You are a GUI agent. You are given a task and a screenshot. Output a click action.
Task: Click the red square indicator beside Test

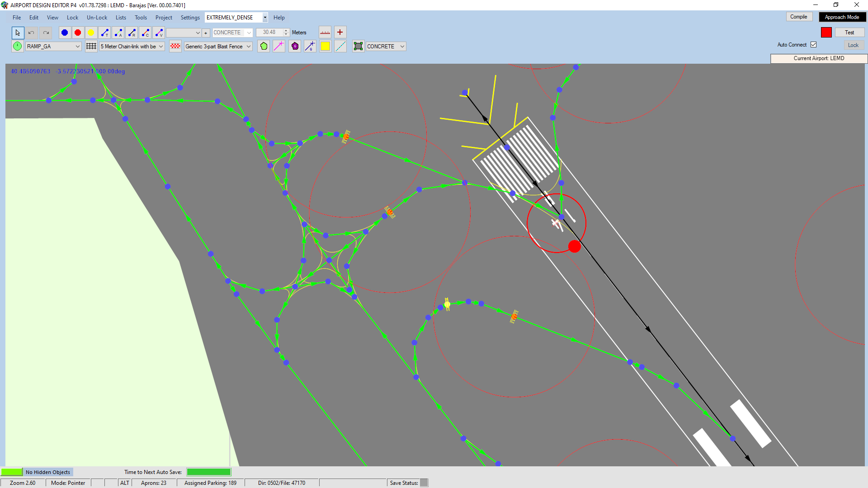826,33
